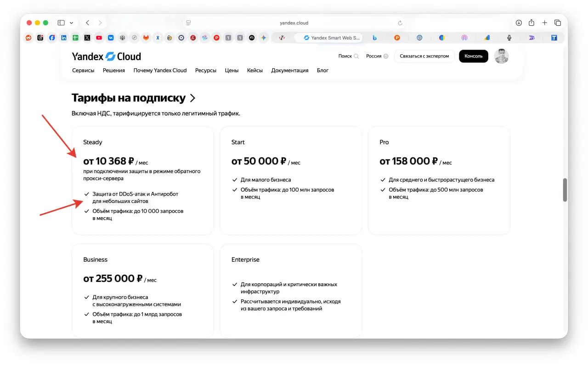Open the Россия region selector
588x365 pixels.
(x=377, y=56)
